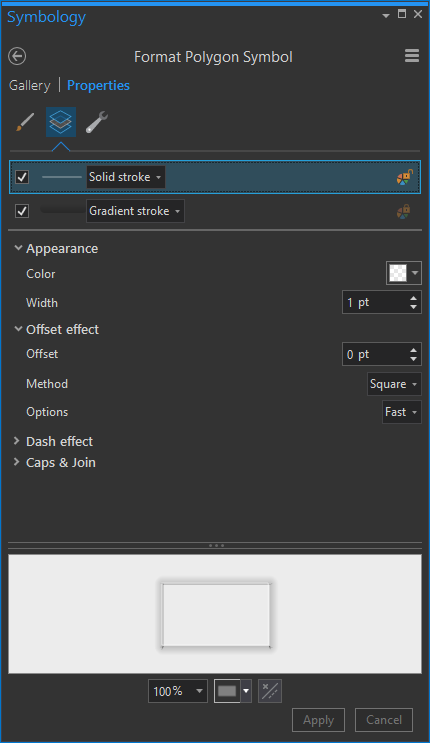Toggle color lock icon on Solid stroke layer

point(404,177)
